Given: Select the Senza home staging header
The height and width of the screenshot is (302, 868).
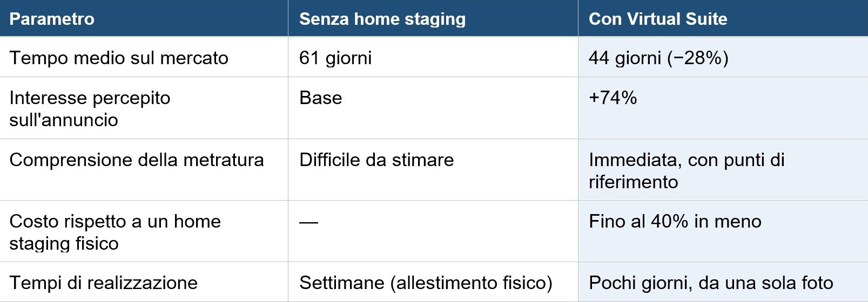Looking at the screenshot, I should [x=433, y=18].
